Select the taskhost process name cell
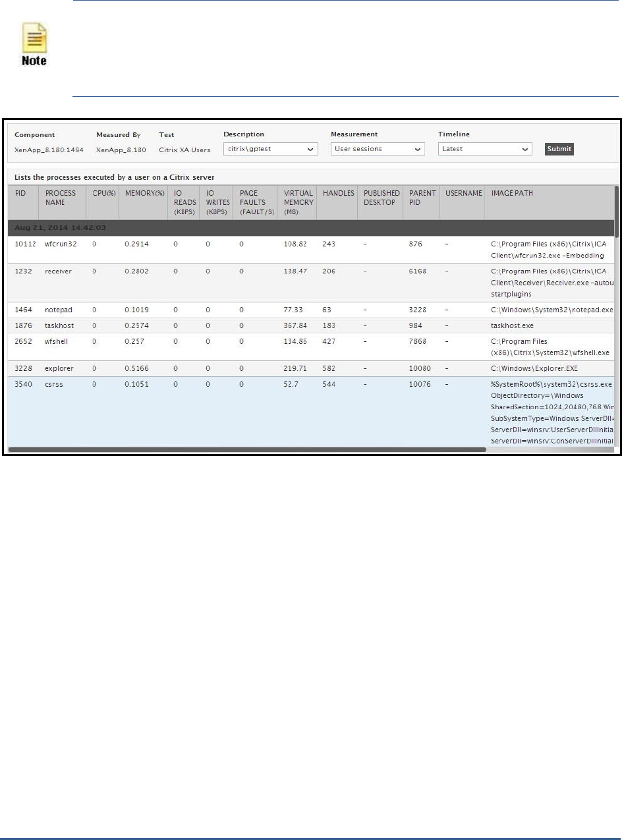Image resolution: width=622 pixels, height=840 pixels. [59, 325]
